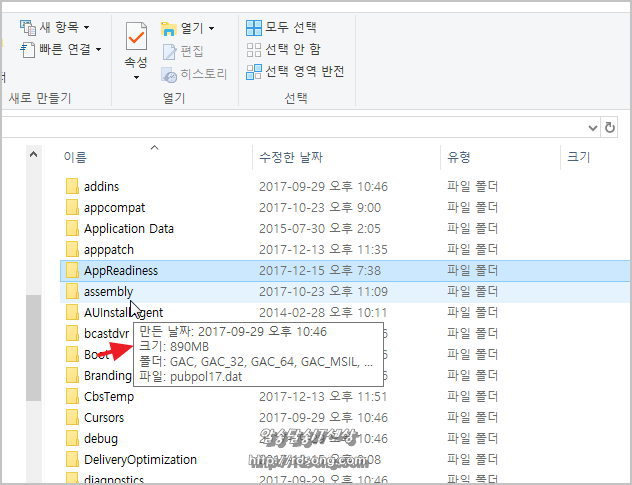
Task: Click date 2017-12-15 오후 7:38 of AppReadiness
Action: point(320,271)
